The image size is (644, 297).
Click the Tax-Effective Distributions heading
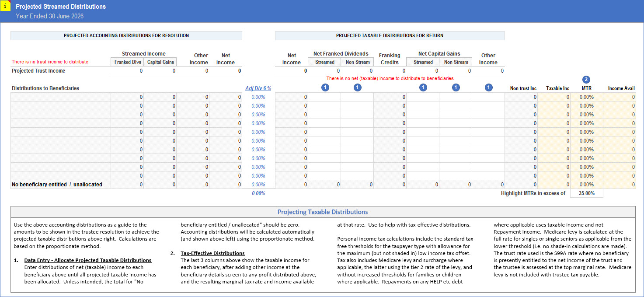click(212, 253)
